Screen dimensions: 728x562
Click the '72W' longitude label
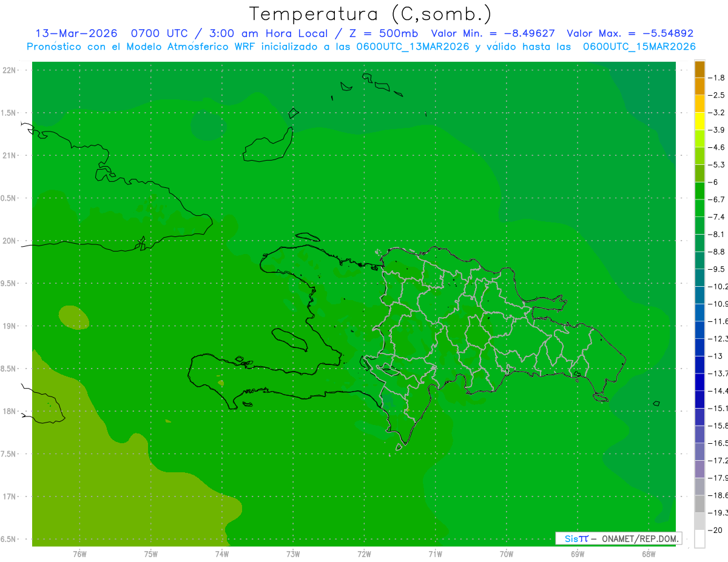[364, 554]
